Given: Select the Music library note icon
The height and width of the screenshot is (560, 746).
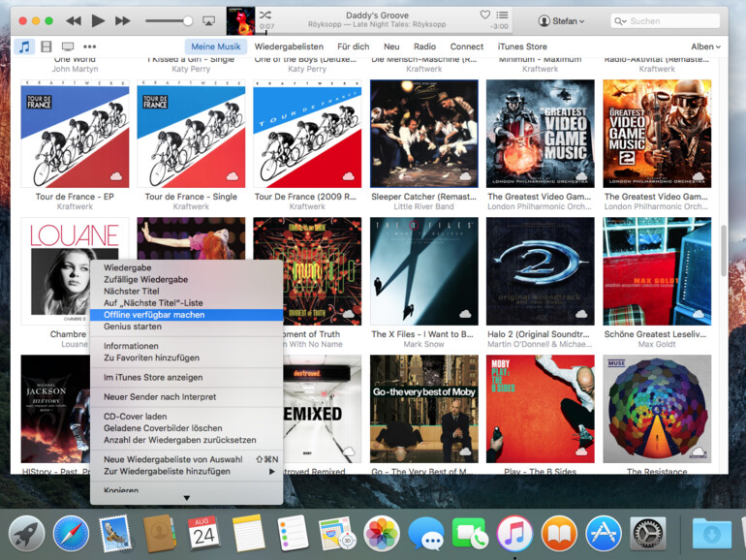Looking at the screenshot, I should [x=24, y=47].
